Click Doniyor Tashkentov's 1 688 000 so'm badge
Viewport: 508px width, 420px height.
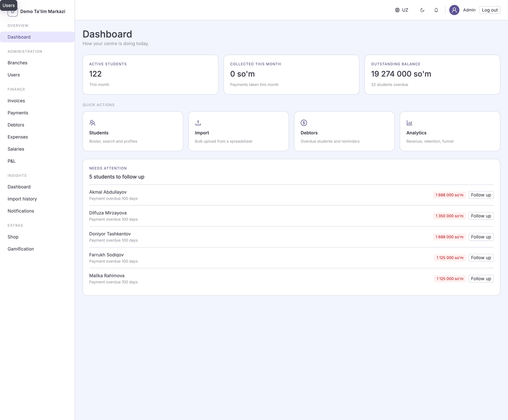click(449, 237)
